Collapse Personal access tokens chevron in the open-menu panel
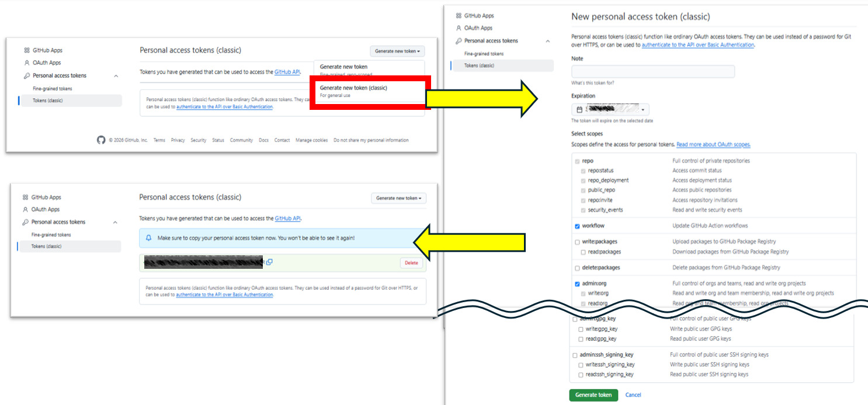The image size is (868, 405). (x=116, y=76)
